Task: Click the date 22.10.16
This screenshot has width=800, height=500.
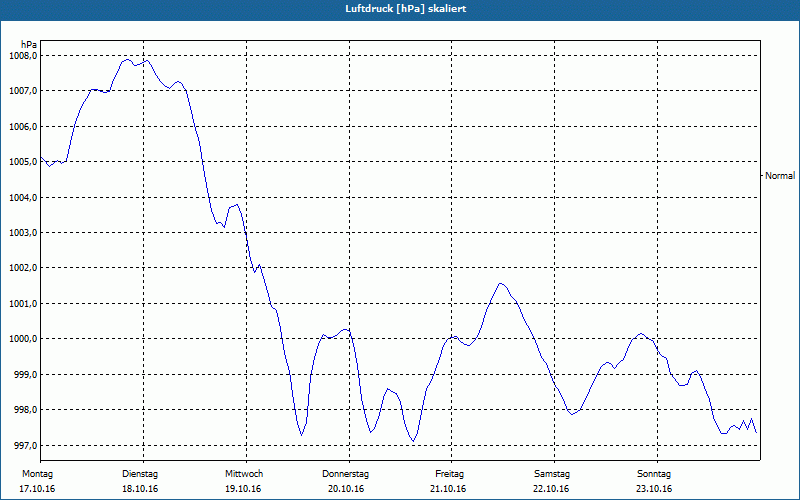Action: click(x=551, y=489)
